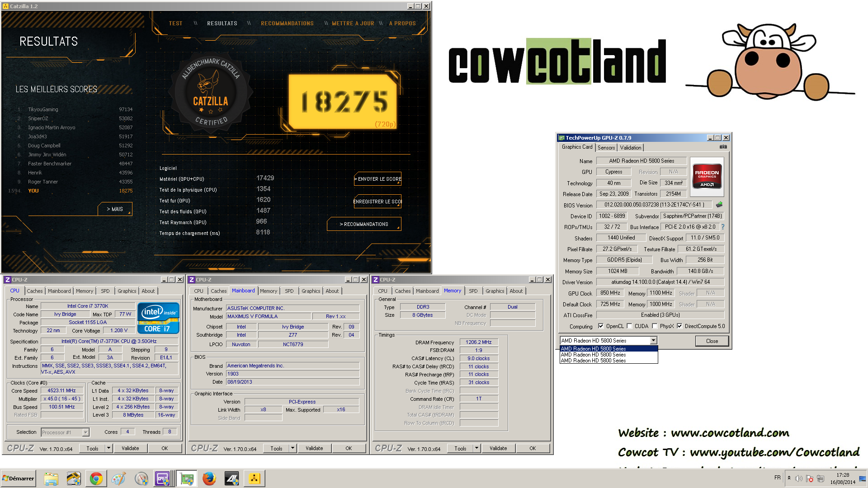This screenshot has height=488, width=868.
Task: Click the YOU 18275 leaderboard row
Action: 71,191
